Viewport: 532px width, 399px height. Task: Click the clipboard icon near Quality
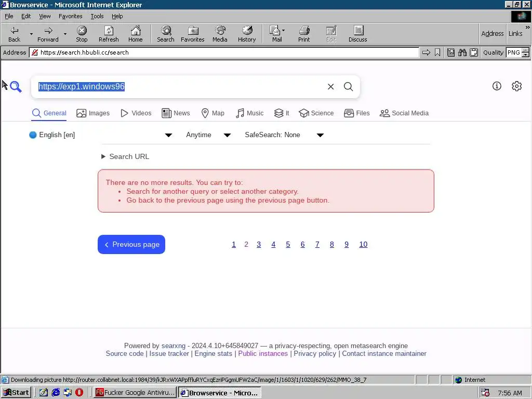pos(474,52)
